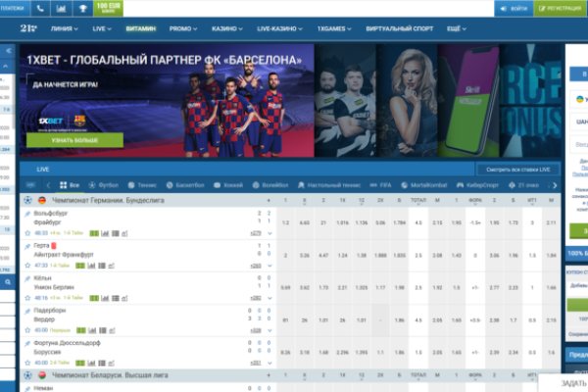
Task: Expand the Линия dropdown menu
Action: pyautogui.click(x=66, y=28)
